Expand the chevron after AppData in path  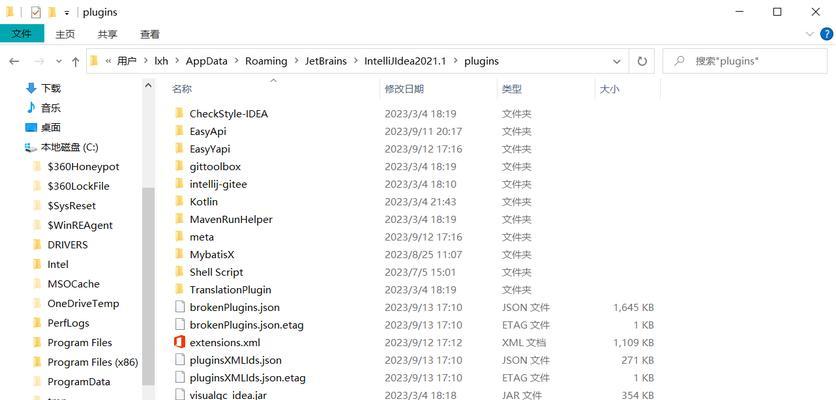(236, 61)
